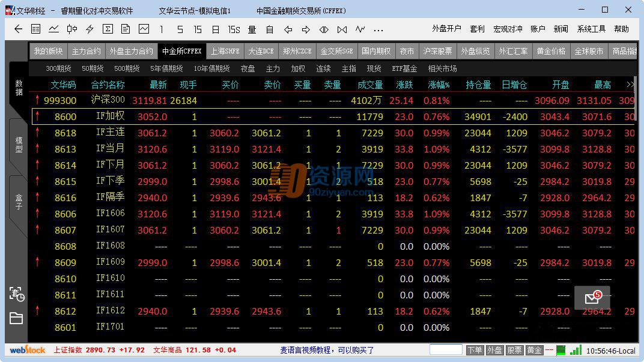644x362 pixels.
Task: Open the 套利 menu
Action: pyautogui.click(x=477, y=29)
